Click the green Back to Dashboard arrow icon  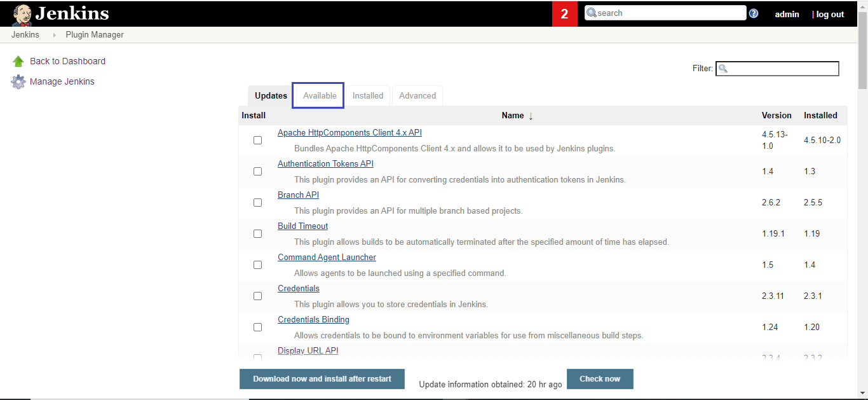coord(18,60)
